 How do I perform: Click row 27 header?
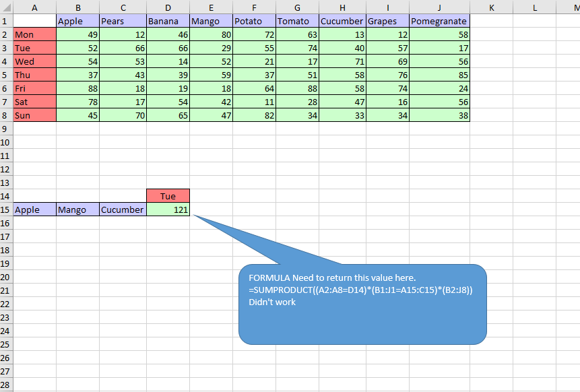tap(6, 371)
